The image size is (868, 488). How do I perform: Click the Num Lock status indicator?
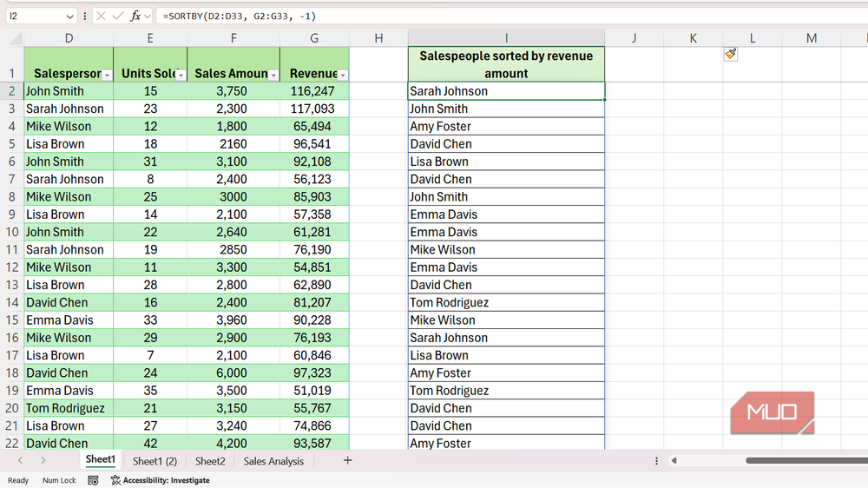[59, 480]
